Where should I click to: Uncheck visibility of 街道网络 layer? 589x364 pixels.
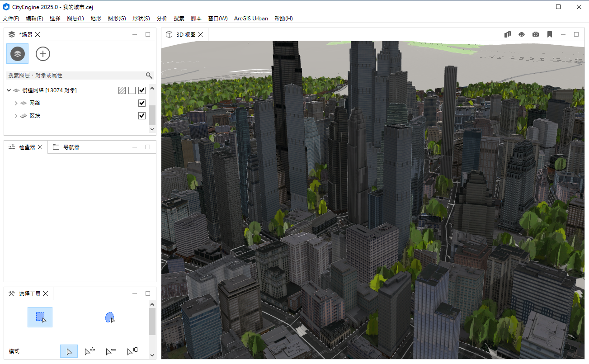point(142,90)
